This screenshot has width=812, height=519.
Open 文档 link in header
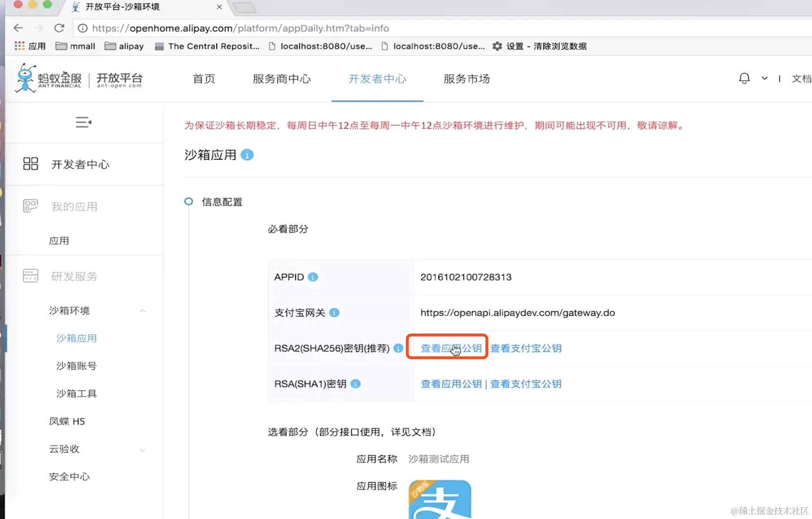pos(801,79)
